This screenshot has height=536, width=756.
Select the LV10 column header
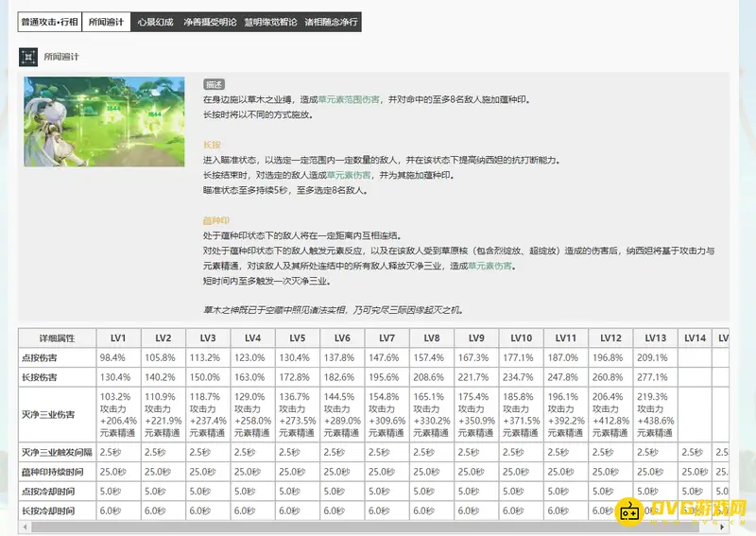[x=520, y=337]
